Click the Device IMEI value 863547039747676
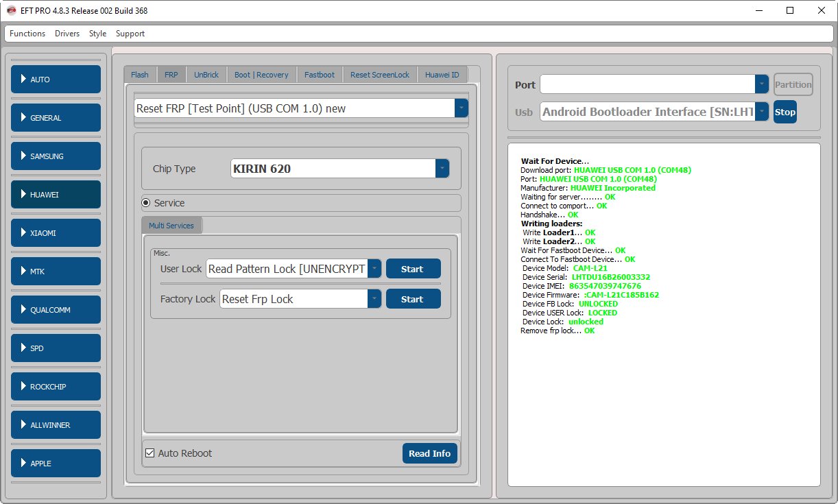The height and width of the screenshot is (504, 838). (x=605, y=286)
